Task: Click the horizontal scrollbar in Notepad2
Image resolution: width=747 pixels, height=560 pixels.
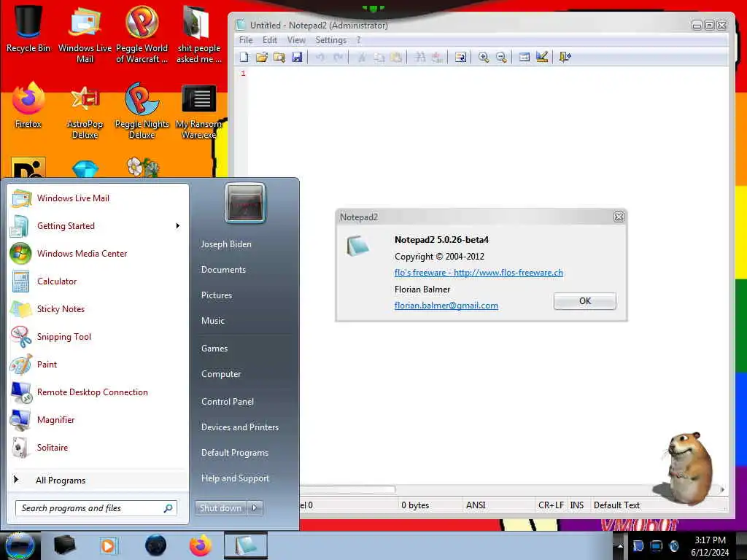Action: coord(348,489)
